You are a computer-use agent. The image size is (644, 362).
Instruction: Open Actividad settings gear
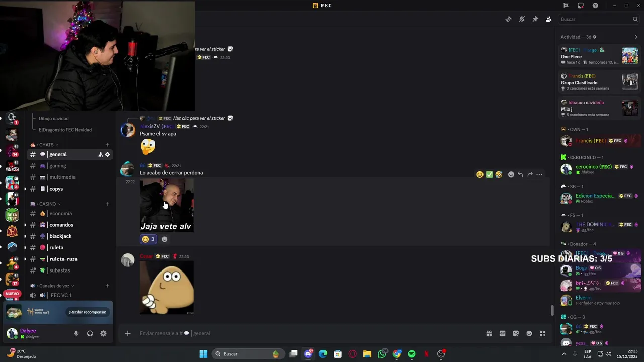595,37
